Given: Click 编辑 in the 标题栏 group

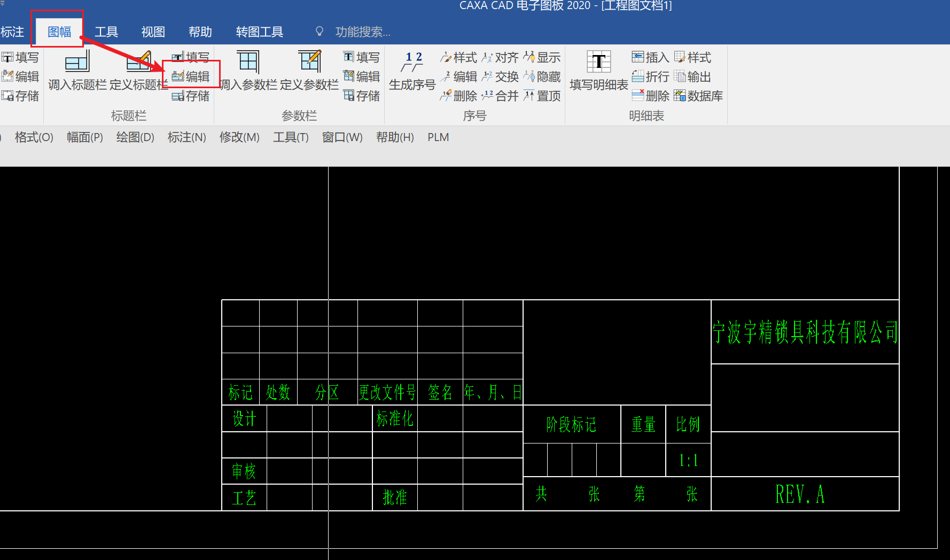Looking at the screenshot, I should (x=191, y=76).
